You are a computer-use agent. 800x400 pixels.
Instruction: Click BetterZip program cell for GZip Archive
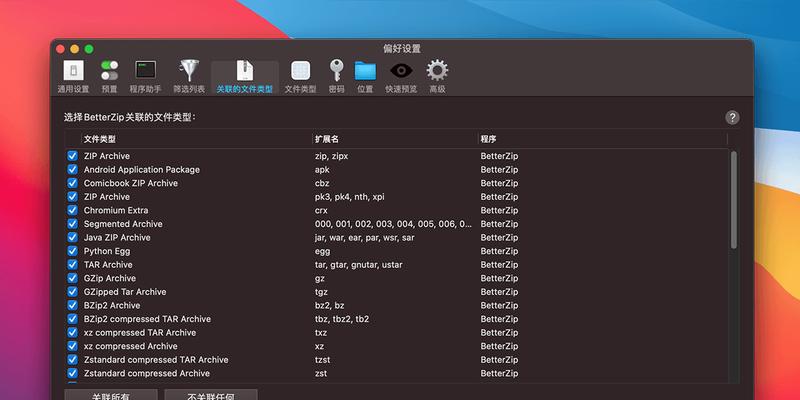pos(499,278)
